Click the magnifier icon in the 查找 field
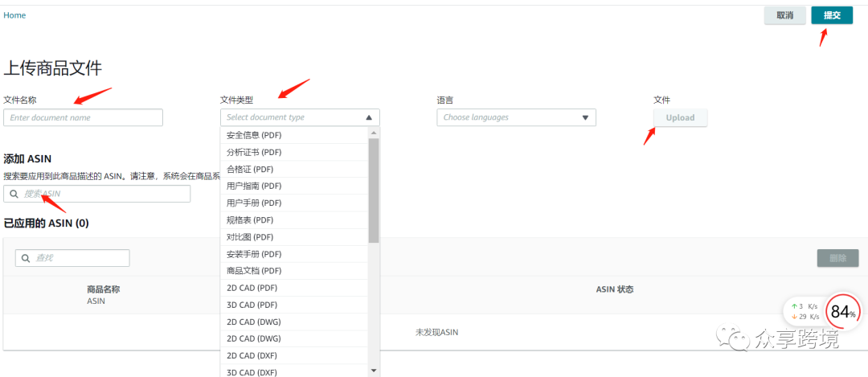The image size is (868, 377). 26,258
